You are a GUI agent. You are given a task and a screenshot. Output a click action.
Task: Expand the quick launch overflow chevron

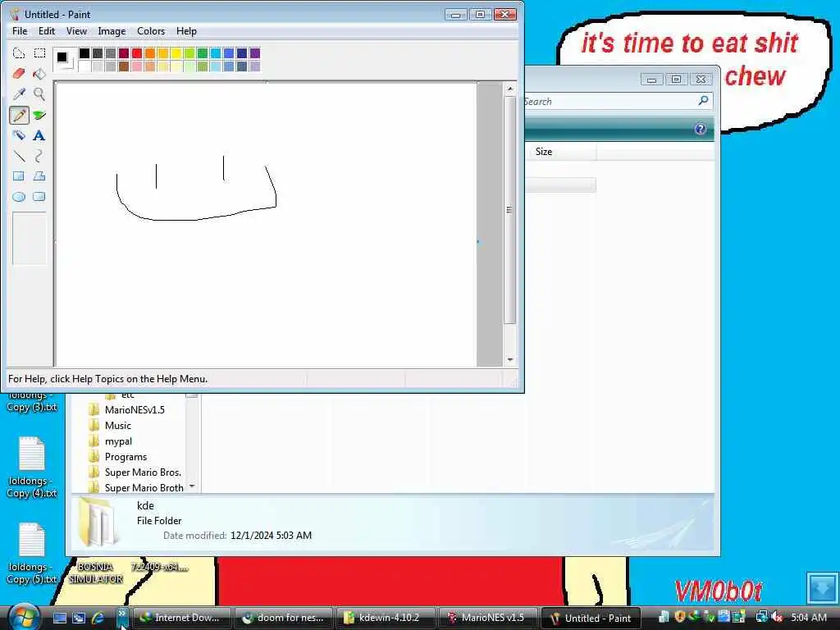(122, 613)
